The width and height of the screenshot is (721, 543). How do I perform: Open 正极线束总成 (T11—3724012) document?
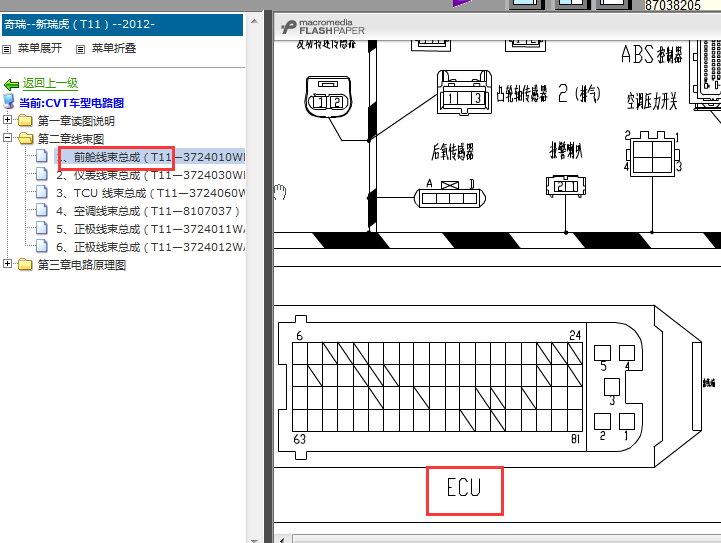tap(150, 247)
